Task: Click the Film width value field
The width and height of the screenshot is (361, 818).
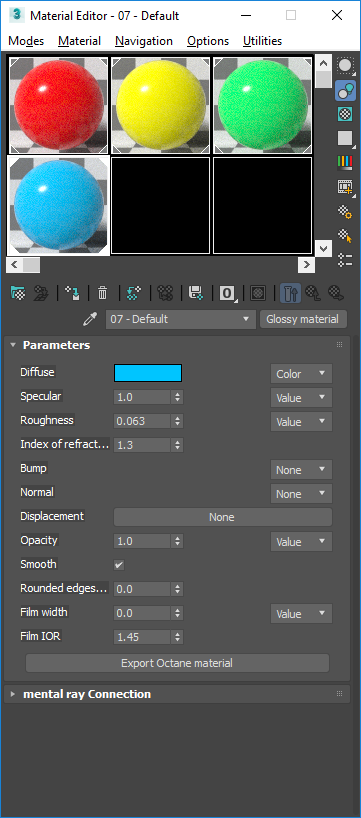Action: (x=142, y=613)
